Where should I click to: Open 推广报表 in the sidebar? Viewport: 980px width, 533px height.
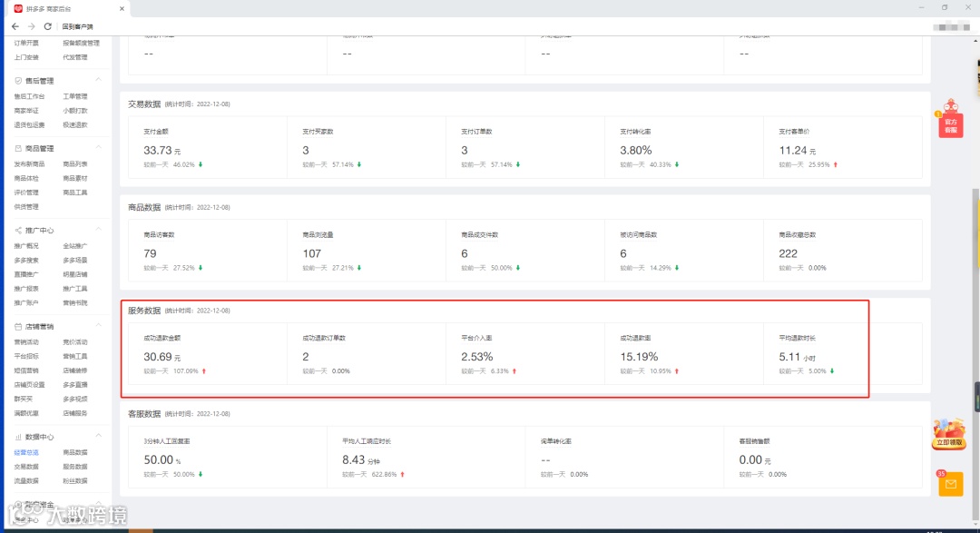click(26, 289)
